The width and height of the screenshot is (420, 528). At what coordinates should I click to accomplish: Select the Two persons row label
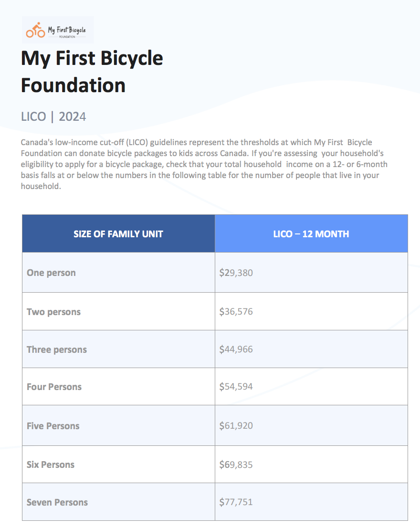click(54, 312)
